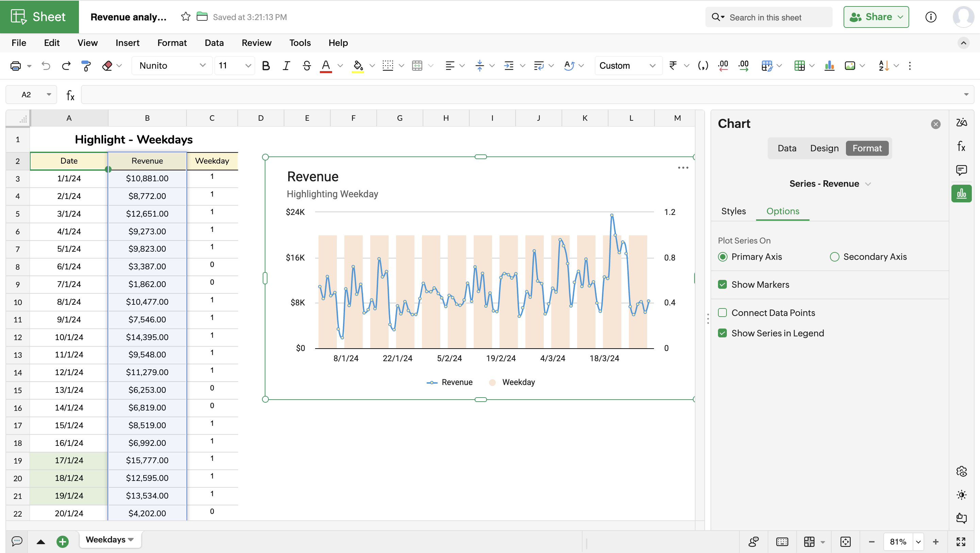The image size is (980, 553).
Task: Click the star favorite icon
Action: [x=186, y=17]
